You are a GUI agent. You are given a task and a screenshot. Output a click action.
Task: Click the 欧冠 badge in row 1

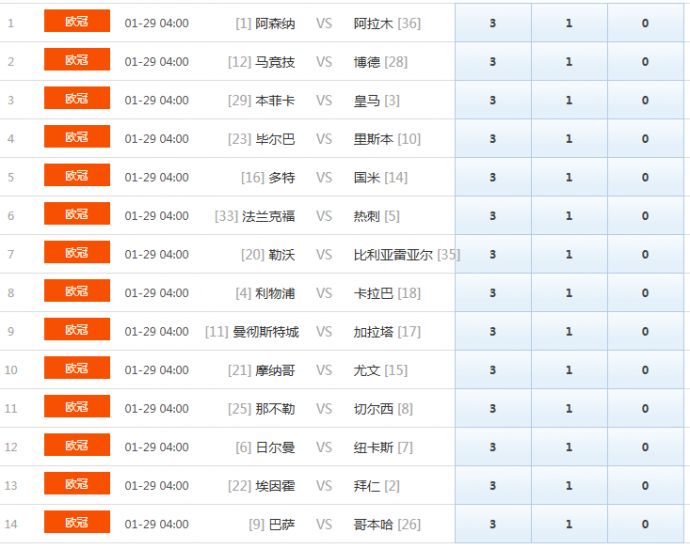coord(77,21)
